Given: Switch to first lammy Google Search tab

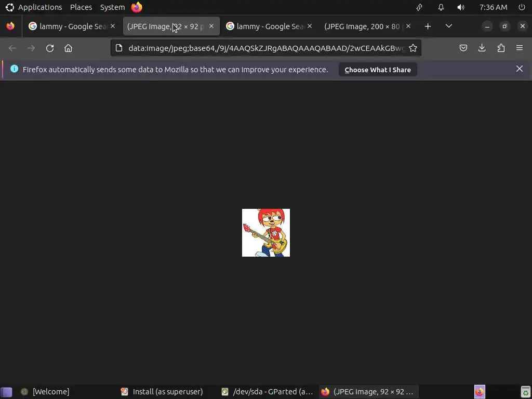Looking at the screenshot, I should tap(72, 26).
